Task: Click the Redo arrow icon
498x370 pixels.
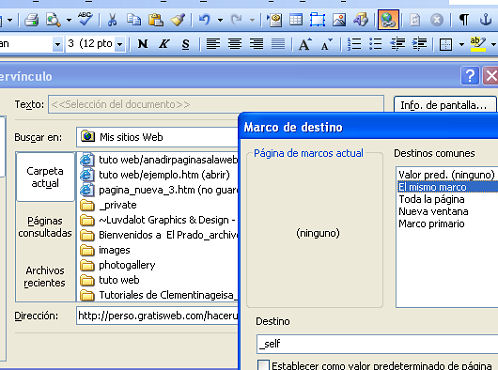Action: coord(237,20)
